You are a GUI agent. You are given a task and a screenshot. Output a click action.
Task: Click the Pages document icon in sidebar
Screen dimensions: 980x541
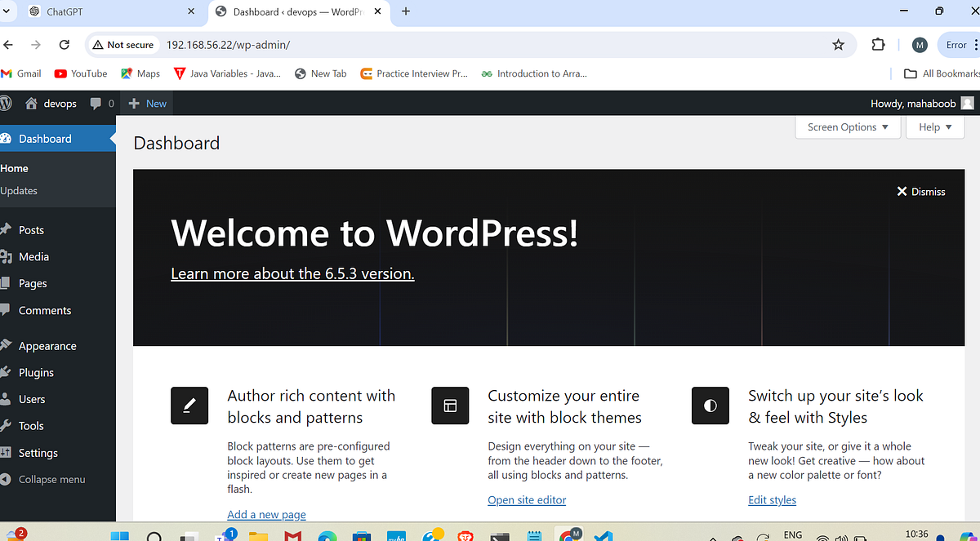8,283
